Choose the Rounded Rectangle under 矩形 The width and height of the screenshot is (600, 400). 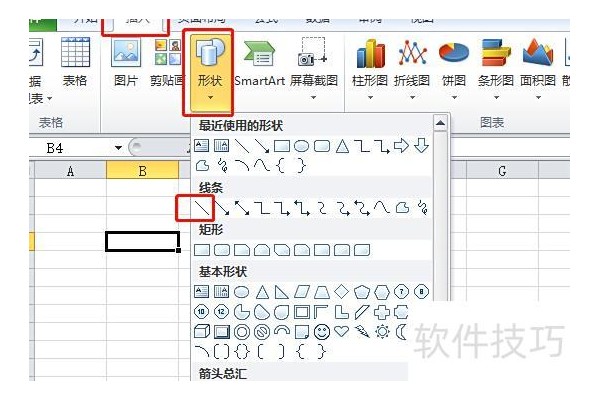pos(222,250)
